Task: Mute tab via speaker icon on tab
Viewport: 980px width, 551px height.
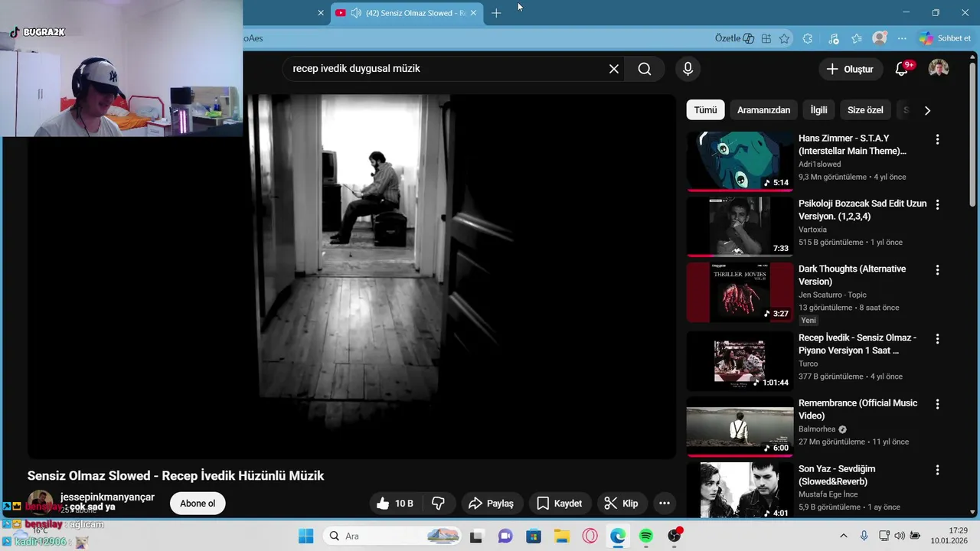Action: point(356,13)
